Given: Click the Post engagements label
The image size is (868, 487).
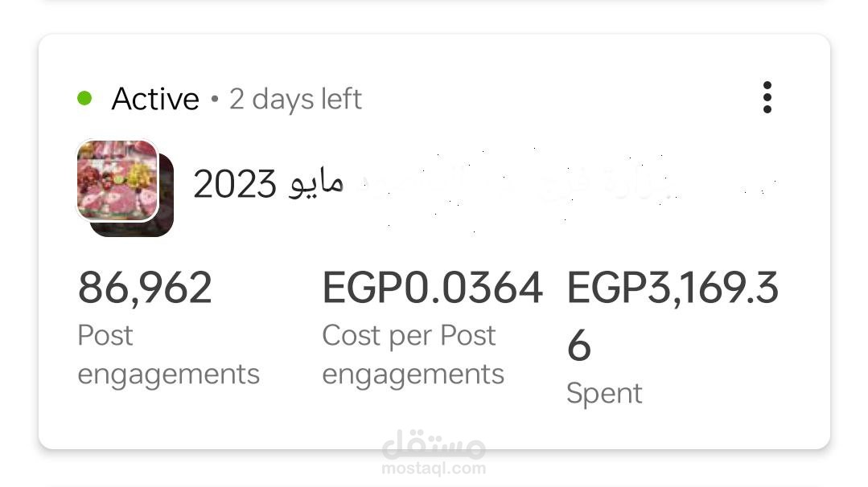Looking at the screenshot, I should point(168,354).
